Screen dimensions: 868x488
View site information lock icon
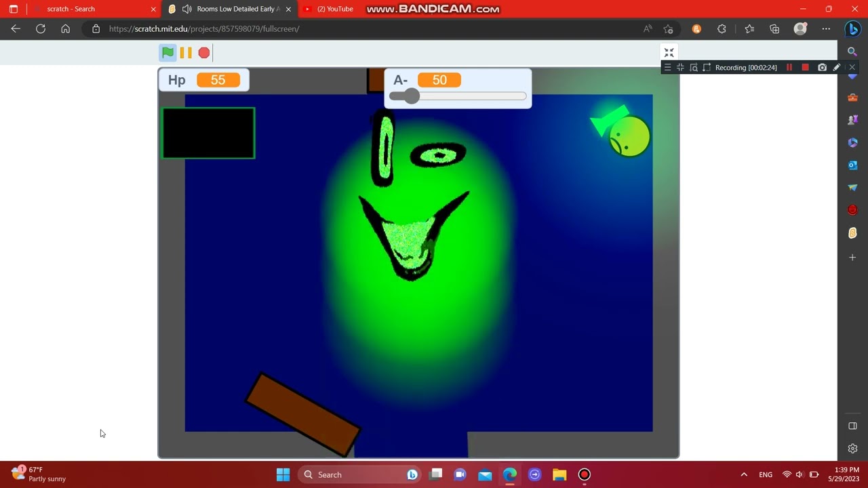click(96, 28)
